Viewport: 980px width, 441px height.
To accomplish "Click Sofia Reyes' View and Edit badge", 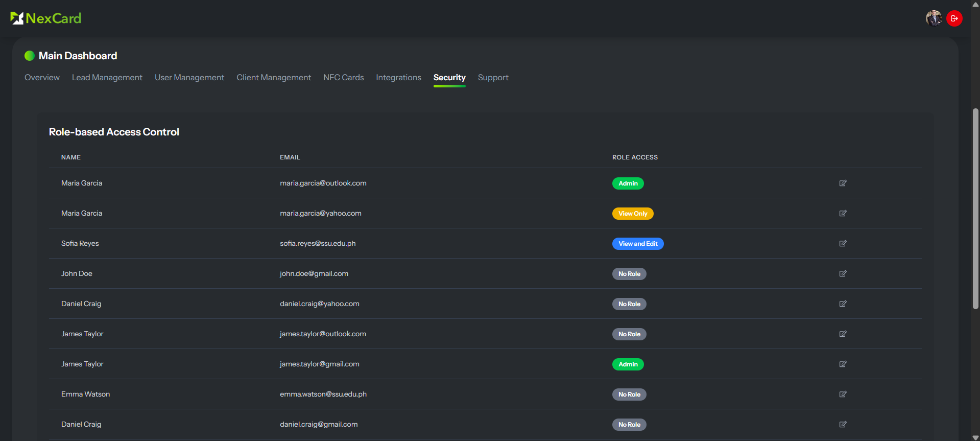I will (x=637, y=244).
